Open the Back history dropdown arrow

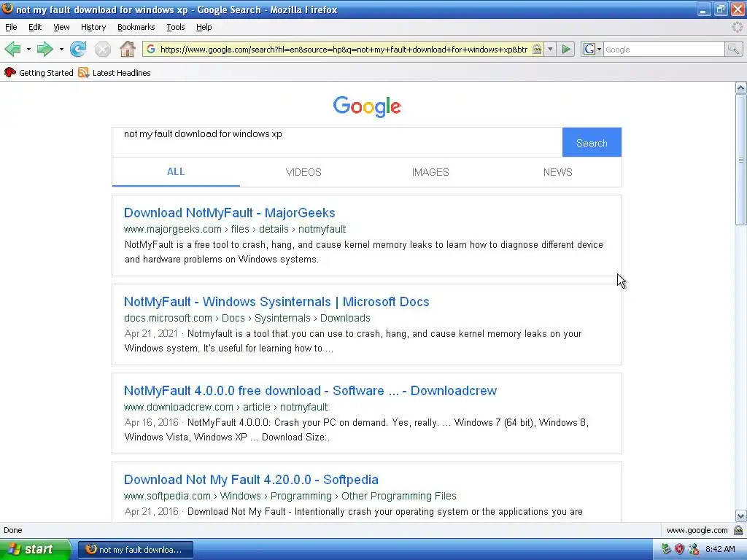click(28, 49)
